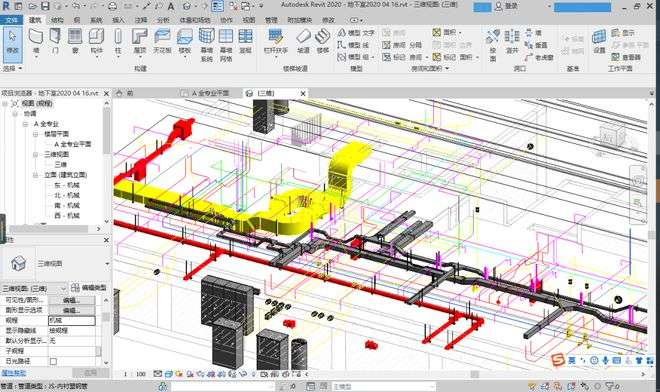Select the Ceiling (天花板) tool

[x=162, y=41]
